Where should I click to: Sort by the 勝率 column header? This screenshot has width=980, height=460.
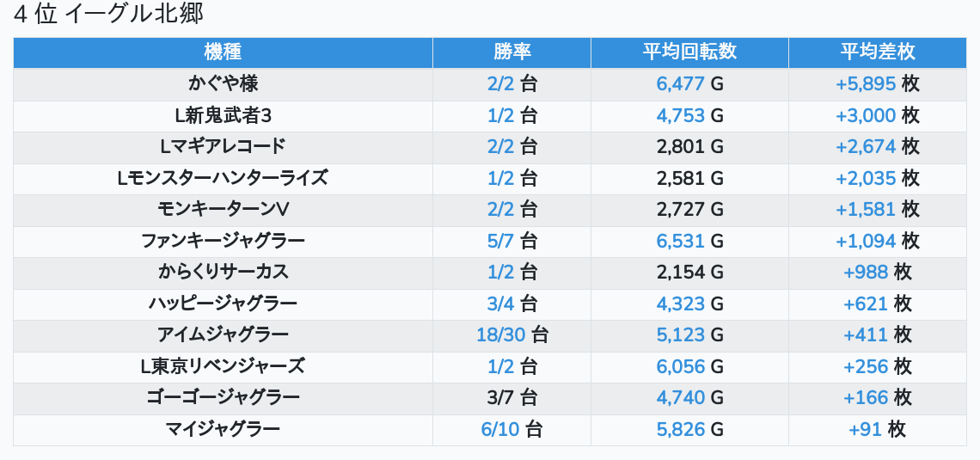511,52
